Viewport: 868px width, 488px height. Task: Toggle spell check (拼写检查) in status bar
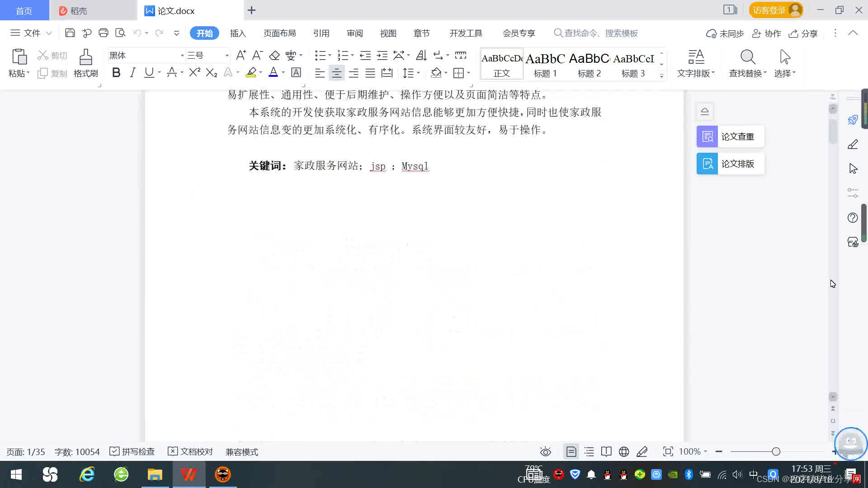point(132,452)
